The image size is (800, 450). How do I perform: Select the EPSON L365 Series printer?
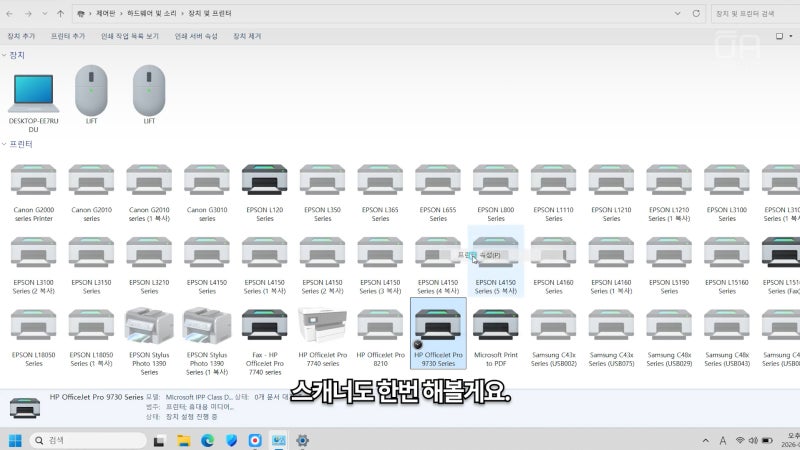click(380, 192)
